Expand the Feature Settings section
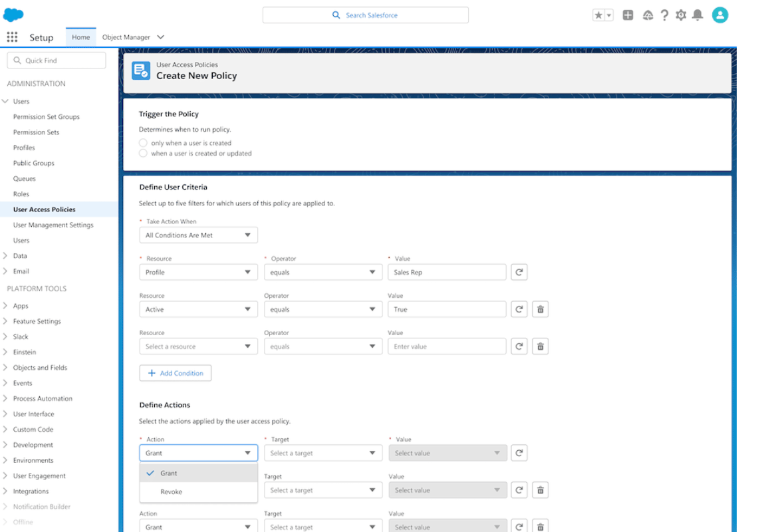Screen dimensions: 758x532 (x=5, y=321)
